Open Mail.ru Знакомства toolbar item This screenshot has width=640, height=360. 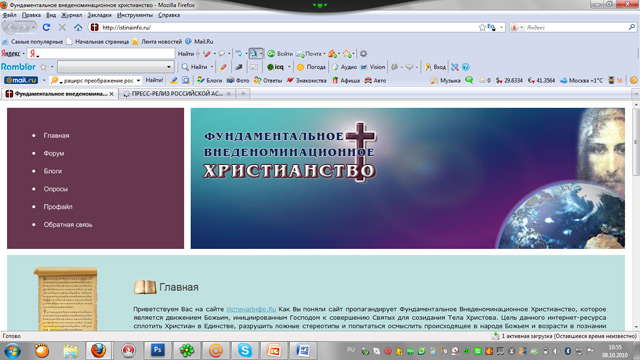307,80
